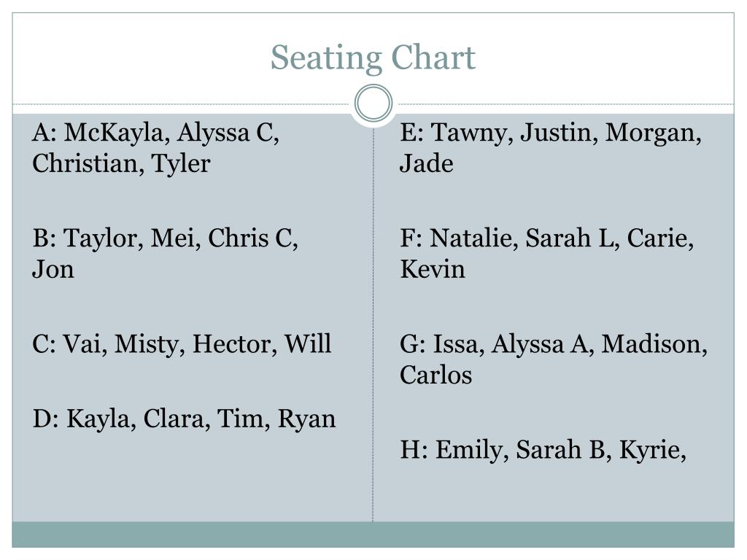Select group B line with Taylor, Mei
The height and width of the screenshot is (560, 747).
pyautogui.click(x=166, y=238)
